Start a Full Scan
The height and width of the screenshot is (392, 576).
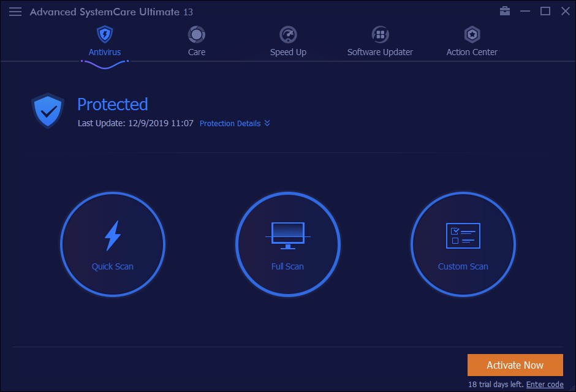(288, 244)
